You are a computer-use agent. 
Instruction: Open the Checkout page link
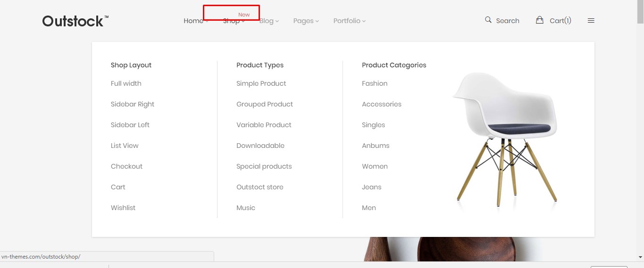click(x=126, y=166)
